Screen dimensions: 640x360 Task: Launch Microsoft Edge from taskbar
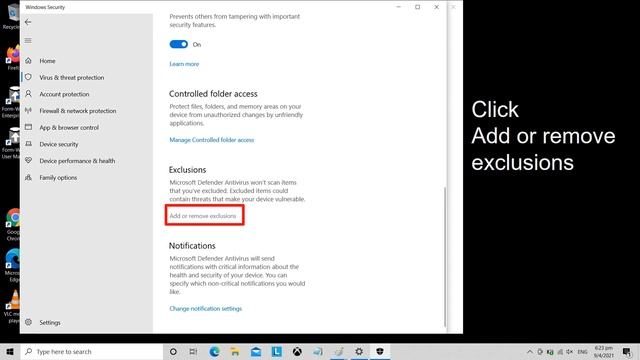[214, 351]
